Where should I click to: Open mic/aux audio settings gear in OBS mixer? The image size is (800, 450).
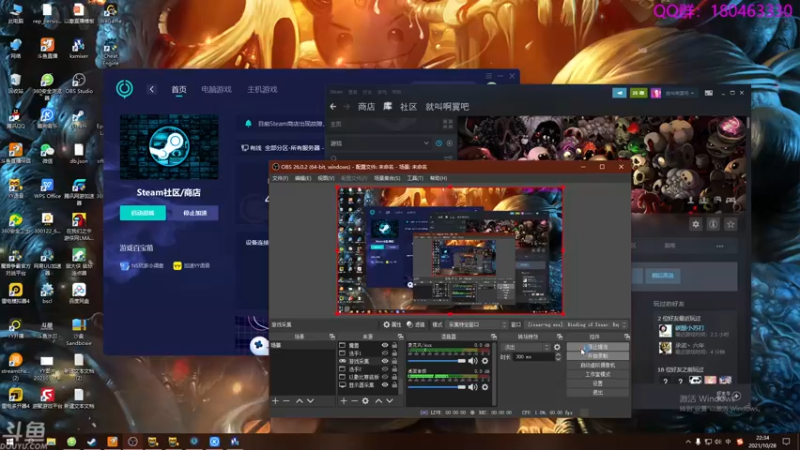pyautogui.click(x=485, y=361)
